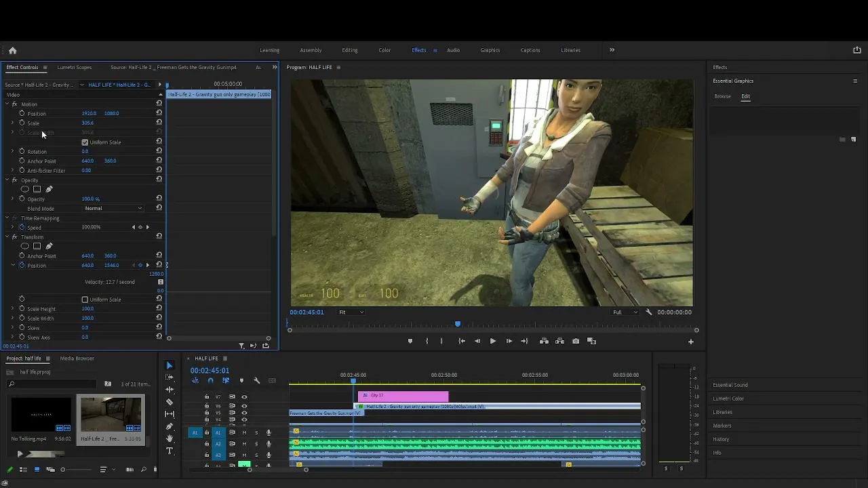
Task: Select the Razor tool
Action: [x=170, y=402]
